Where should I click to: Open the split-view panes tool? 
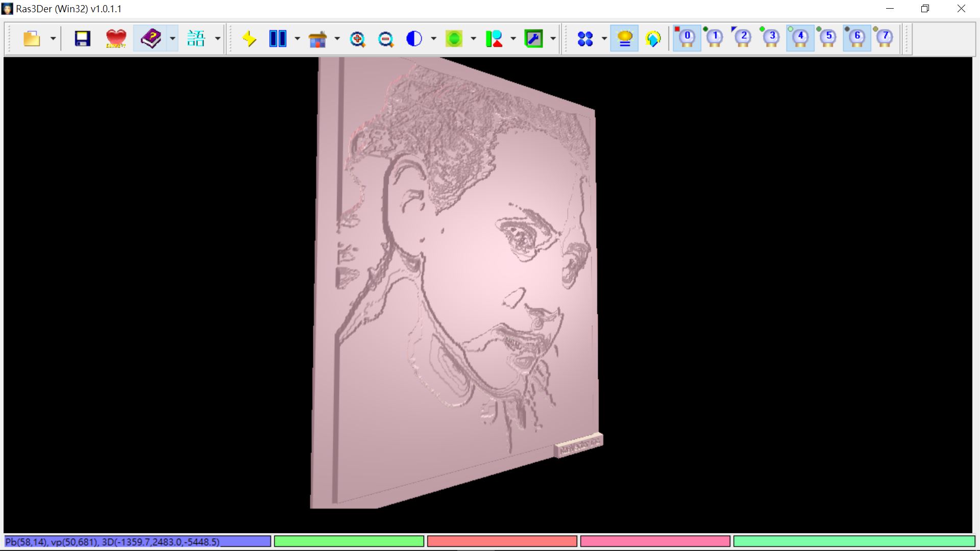277,38
